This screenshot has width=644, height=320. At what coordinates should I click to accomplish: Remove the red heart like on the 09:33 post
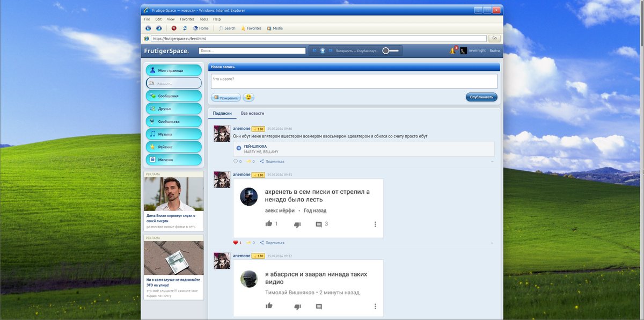(x=235, y=243)
